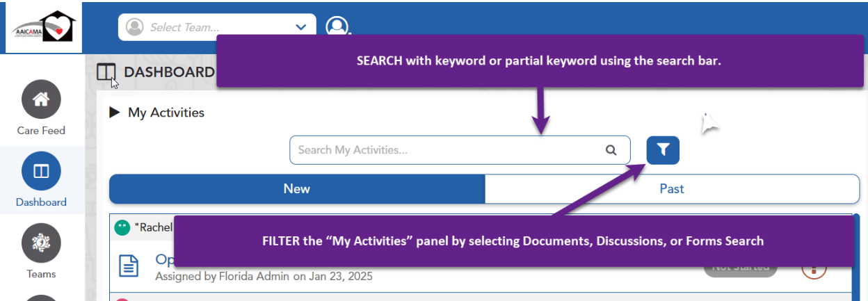This screenshot has width=868, height=301.
Task: Click the user profile icon in top bar
Action: click(337, 27)
